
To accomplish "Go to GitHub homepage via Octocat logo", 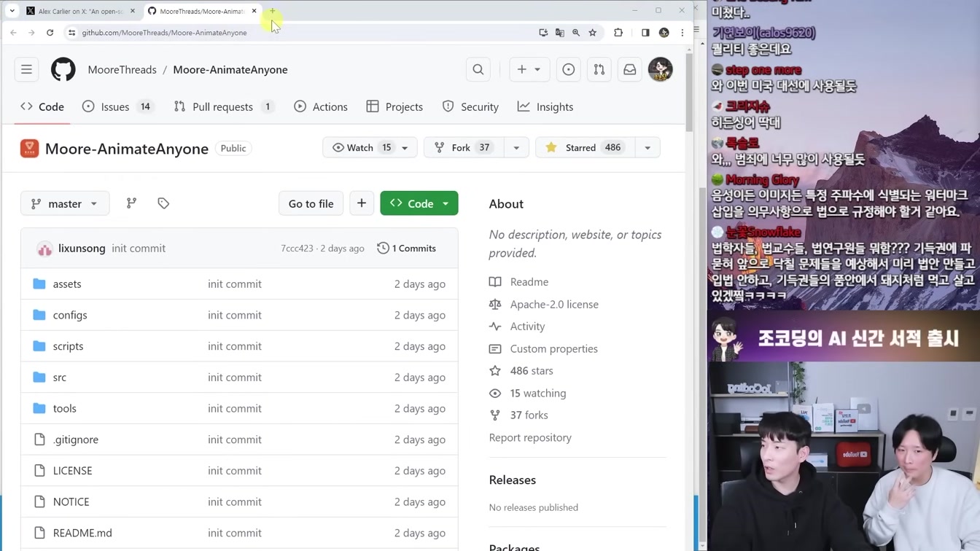I will [63, 69].
